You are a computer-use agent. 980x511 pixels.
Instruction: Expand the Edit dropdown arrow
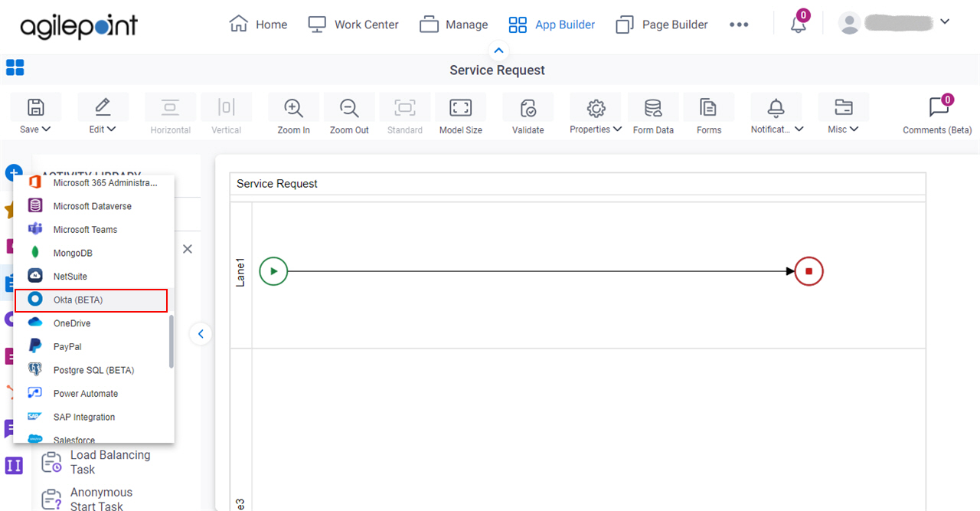[x=112, y=129]
